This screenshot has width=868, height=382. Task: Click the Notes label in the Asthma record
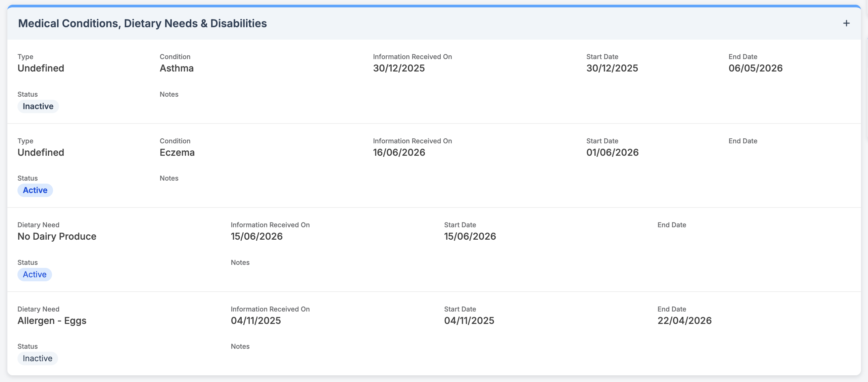click(x=169, y=94)
